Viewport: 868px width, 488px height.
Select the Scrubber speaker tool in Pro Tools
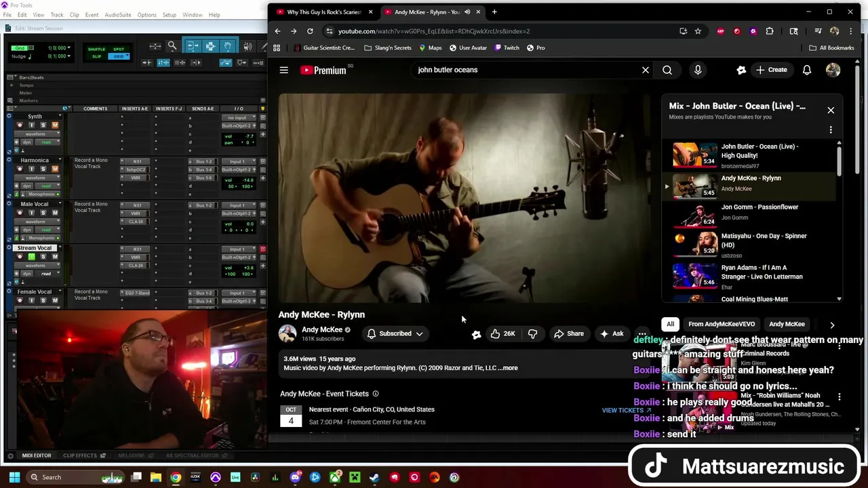click(x=248, y=46)
